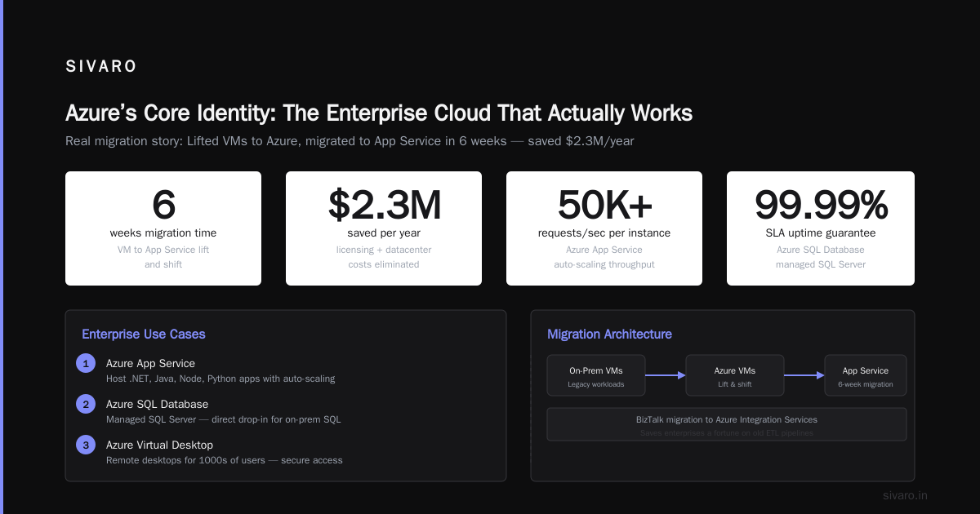Click the 'App Service' 6-week migration box

coord(866,375)
